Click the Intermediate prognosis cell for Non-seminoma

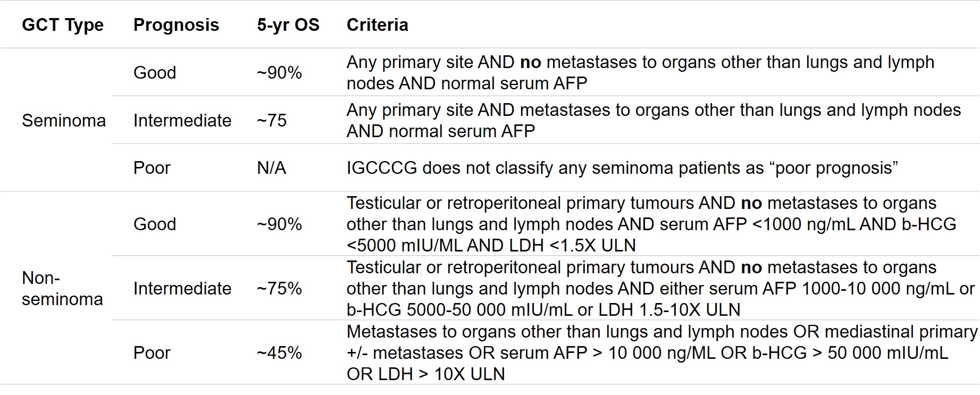[x=182, y=289]
